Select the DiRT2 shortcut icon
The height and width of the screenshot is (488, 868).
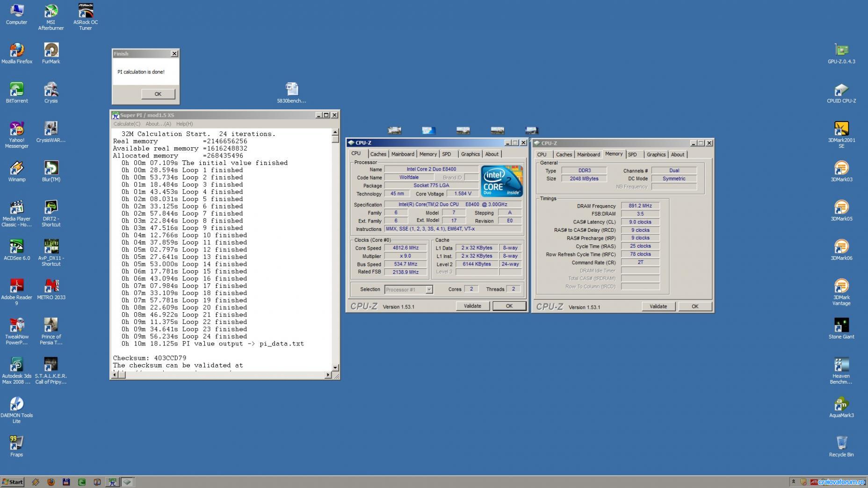pos(51,213)
